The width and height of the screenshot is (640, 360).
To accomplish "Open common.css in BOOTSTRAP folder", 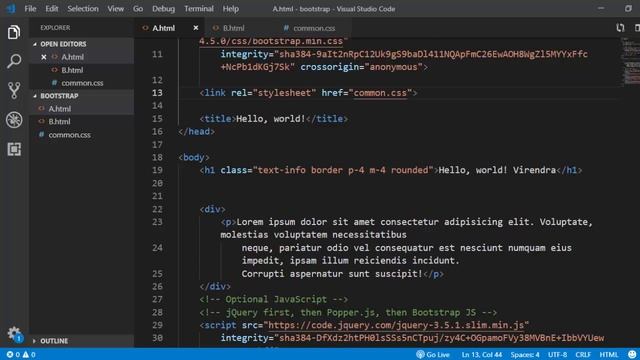I will 69,135.
